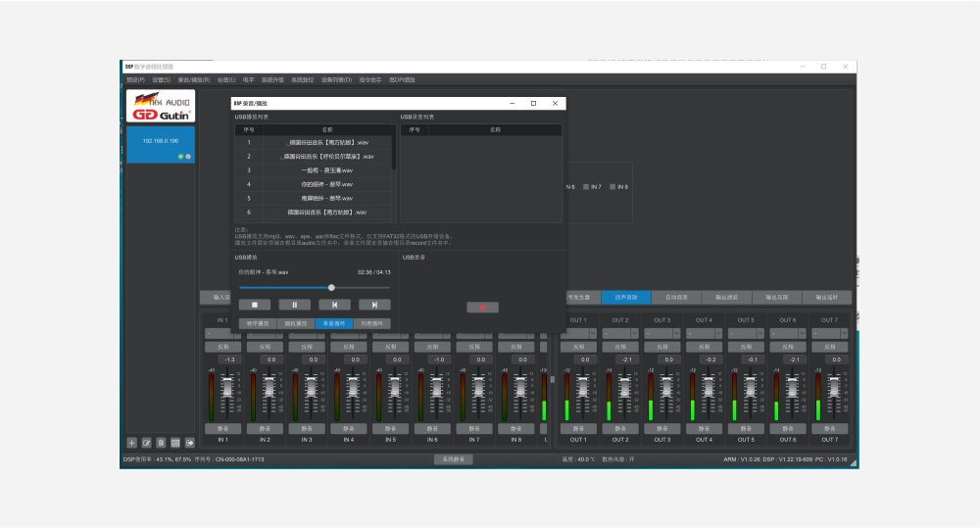Switch to the 输出压限 tab
Image resolution: width=980 pixels, height=528 pixels.
(776, 298)
